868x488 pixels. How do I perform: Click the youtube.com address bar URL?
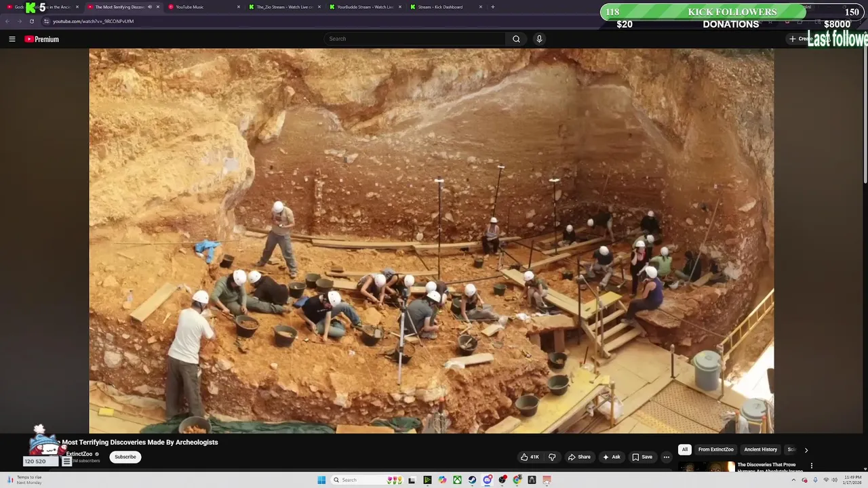tap(93, 21)
